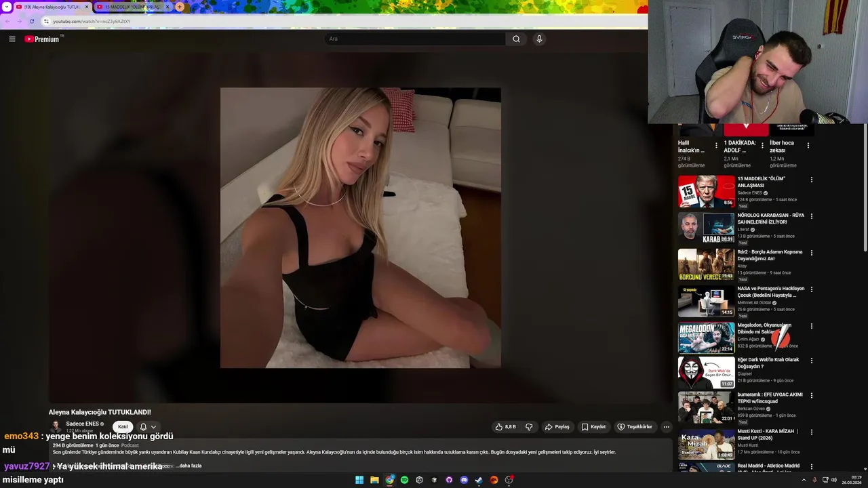Open Real Madrid - Atletico Madrid video
The height and width of the screenshot is (488, 868).
pos(768,466)
